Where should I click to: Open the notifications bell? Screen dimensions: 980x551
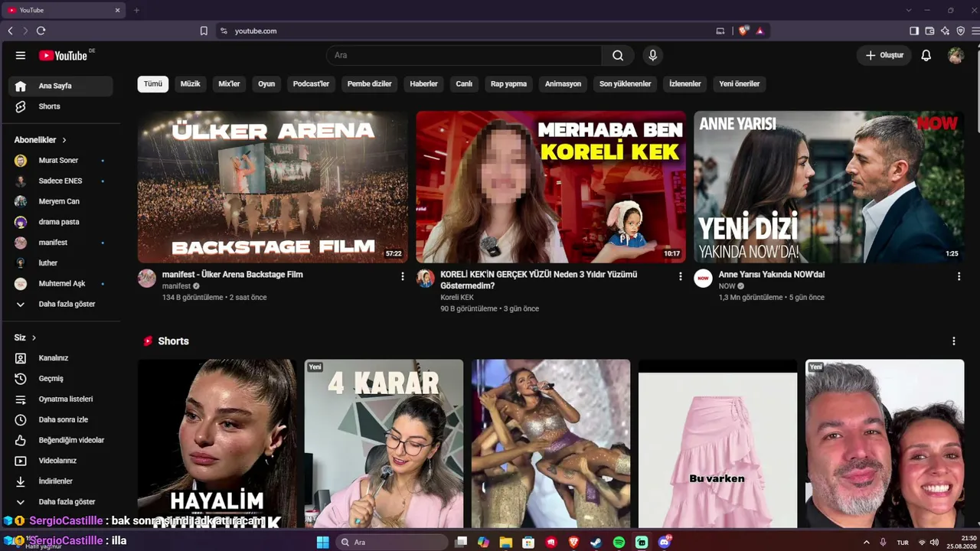[x=926, y=55]
